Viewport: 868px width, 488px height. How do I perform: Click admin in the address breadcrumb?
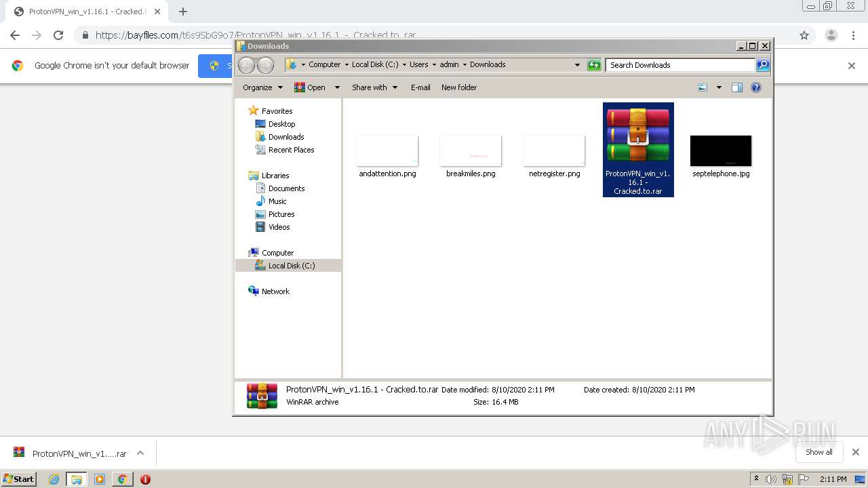pyautogui.click(x=449, y=65)
